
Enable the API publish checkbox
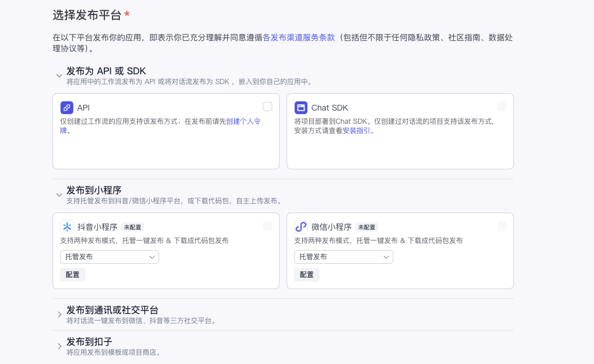268,107
